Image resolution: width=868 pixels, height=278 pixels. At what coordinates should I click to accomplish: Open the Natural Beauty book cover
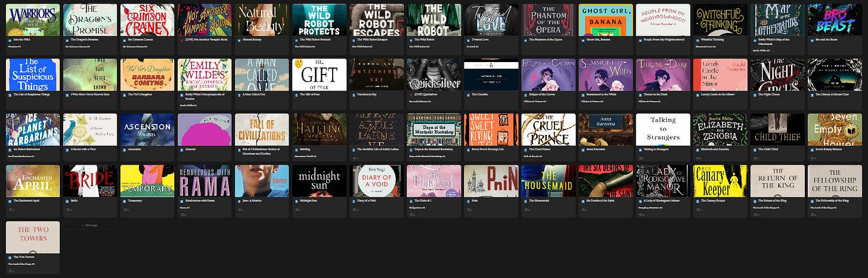pos(262,19)
